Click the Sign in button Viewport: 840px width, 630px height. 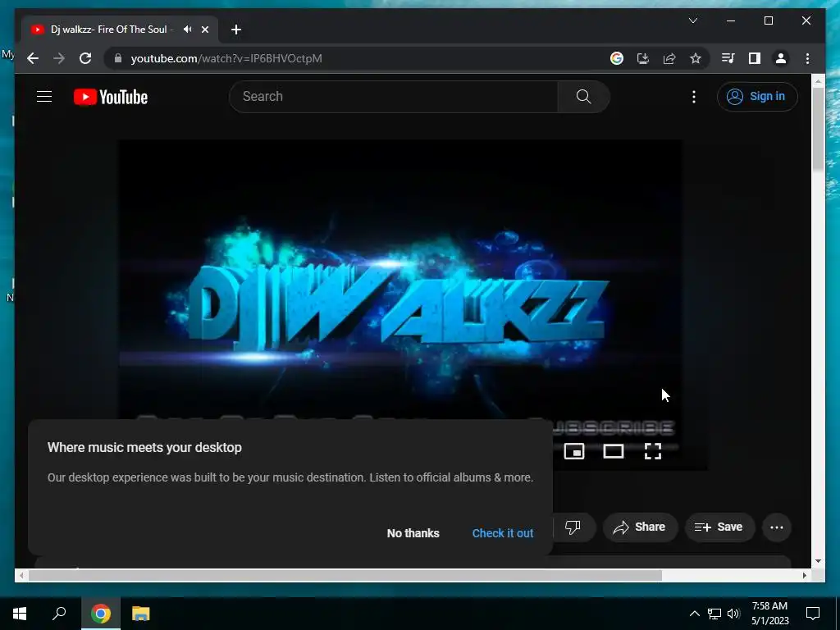[757, 97]
